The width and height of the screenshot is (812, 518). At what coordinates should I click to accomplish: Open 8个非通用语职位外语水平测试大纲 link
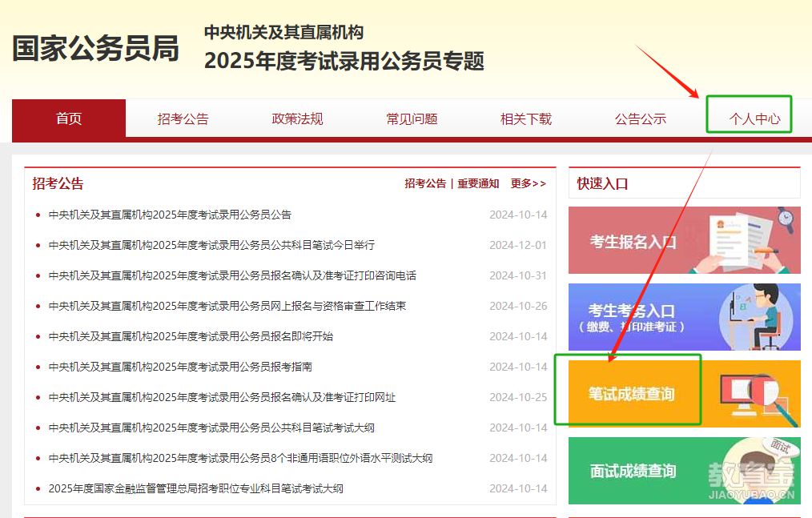point(240,459)
